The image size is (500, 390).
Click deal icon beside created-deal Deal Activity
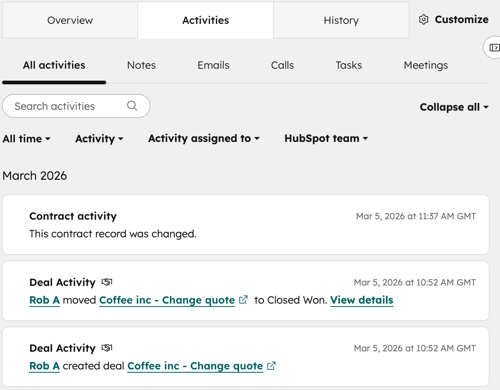[x=107, y=348]
